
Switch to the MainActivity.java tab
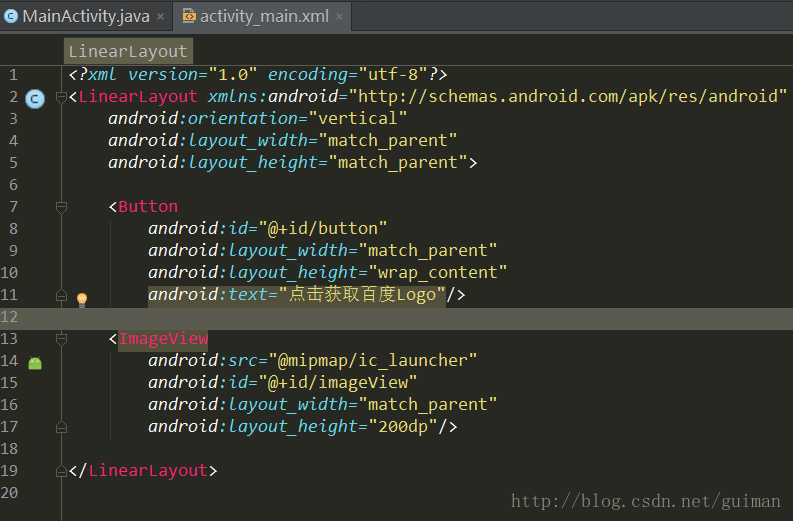coord(85,16)
